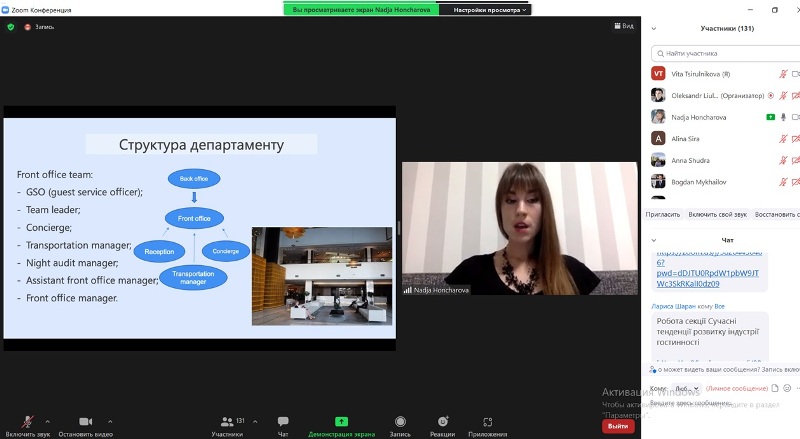800x439 pixels.
Task: Start Демонстрация экрана screen share
Action: (x=341, y=422)
